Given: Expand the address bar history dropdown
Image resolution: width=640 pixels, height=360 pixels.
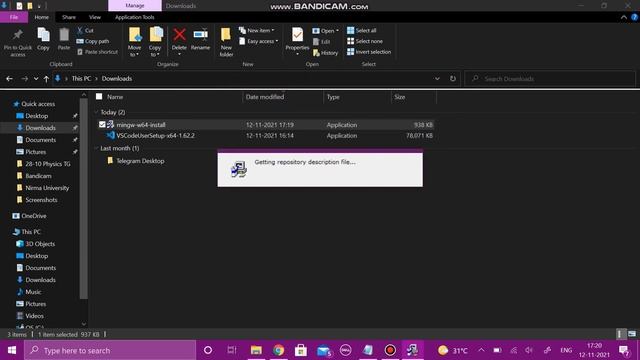Looking at the screenshot, I should click(x=437, y=79).
